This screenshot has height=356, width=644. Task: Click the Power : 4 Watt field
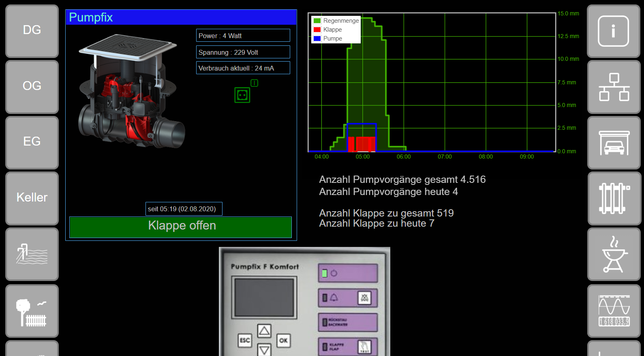pos(243,35)
